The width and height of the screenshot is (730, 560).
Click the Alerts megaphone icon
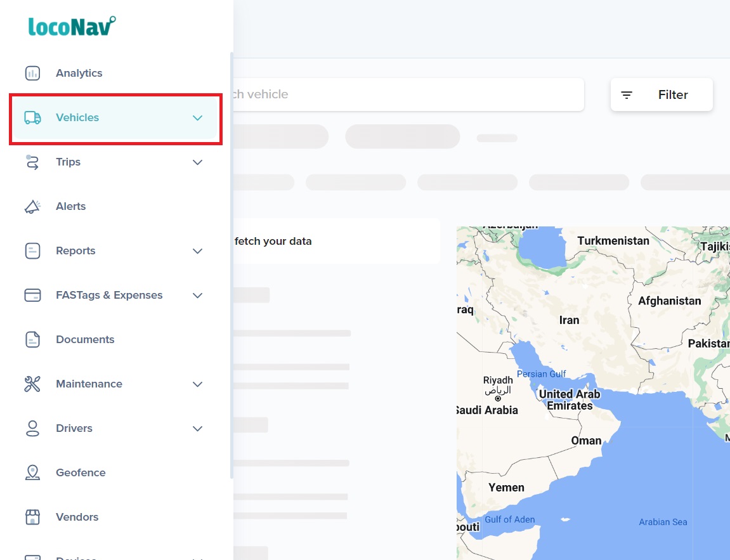(x=32, y=206)
